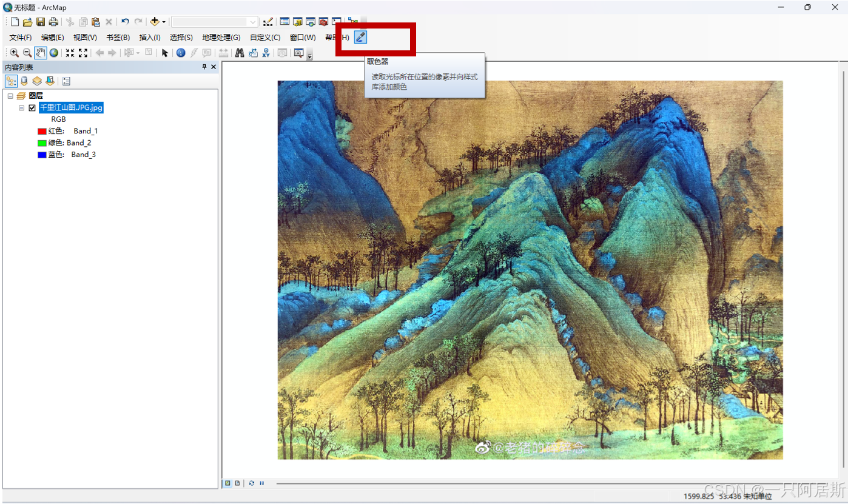Open the Python window icon
Image resolution: width=848 pixels, height=504 pixels.
(337, 22)
